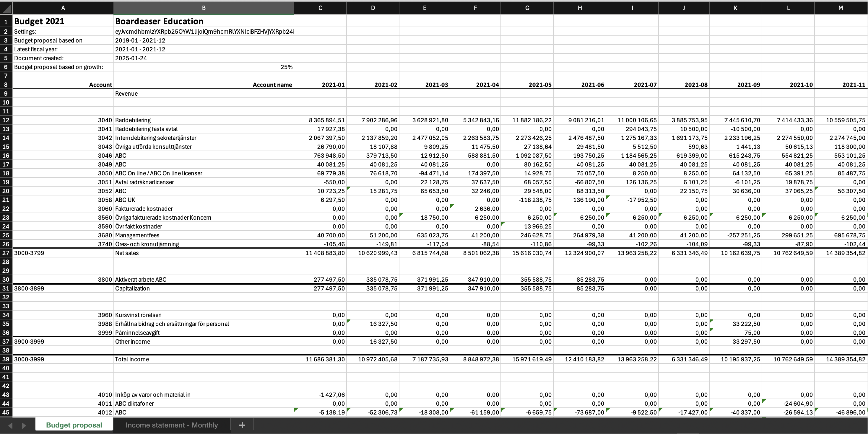Select the 2021-06 column heading cell
The width and height of the screenshot is (868, 434).
coord(580,84)
